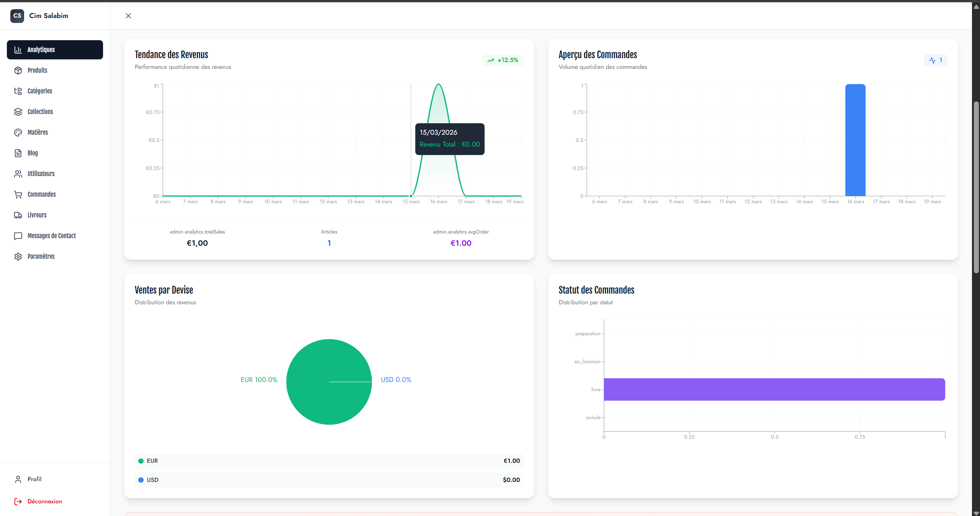Click the Produits box icon
The image size is (980, 516).
18,70
